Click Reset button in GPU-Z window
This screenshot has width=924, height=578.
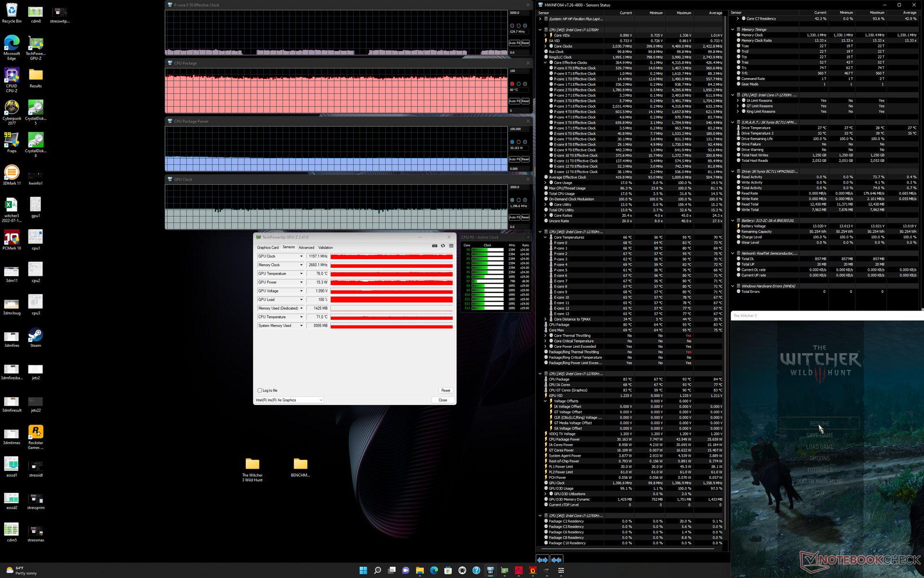(x=446, y=390)
